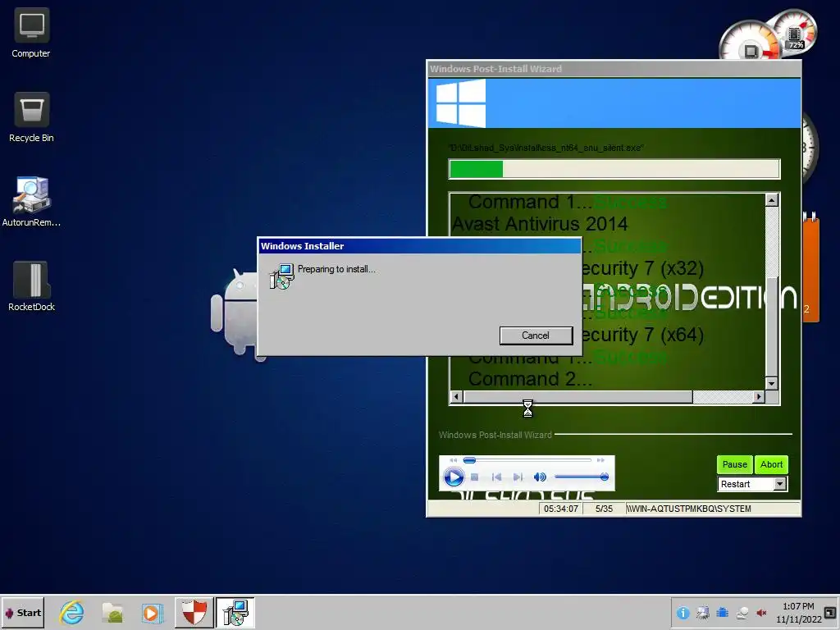Click the safely remove hardware tray icon

(742, 613)
